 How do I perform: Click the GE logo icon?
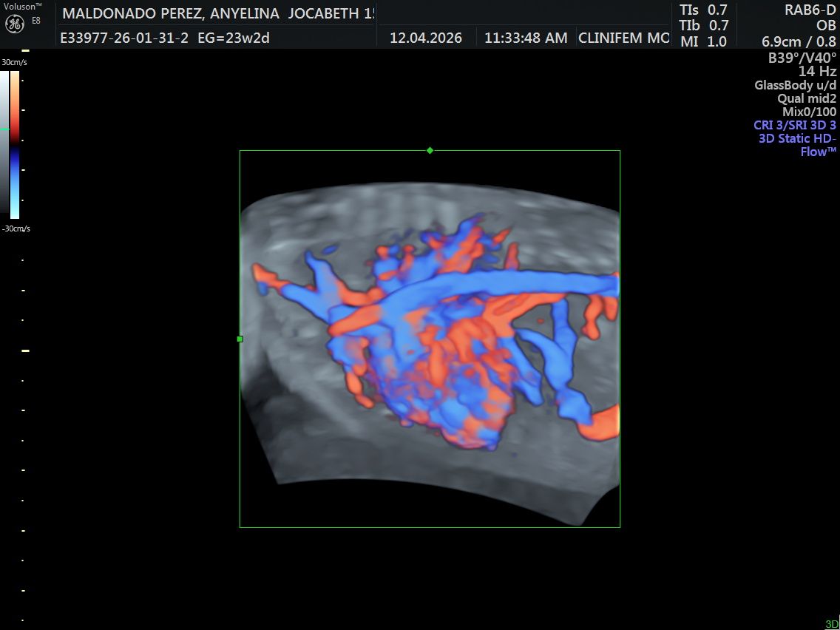15,24
